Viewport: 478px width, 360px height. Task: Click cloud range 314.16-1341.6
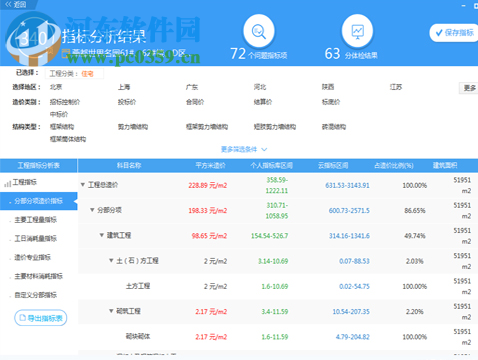[349, 236]
